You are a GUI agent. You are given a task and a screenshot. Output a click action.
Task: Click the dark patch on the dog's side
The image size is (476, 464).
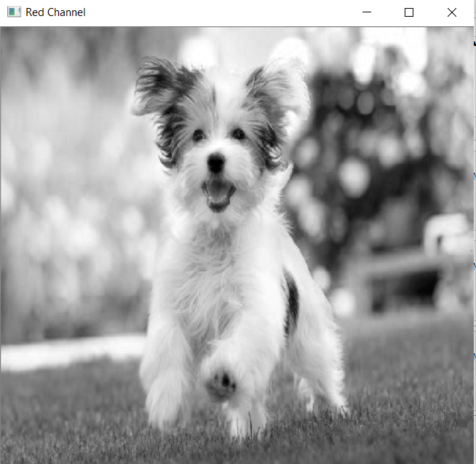tap(292, 304)
